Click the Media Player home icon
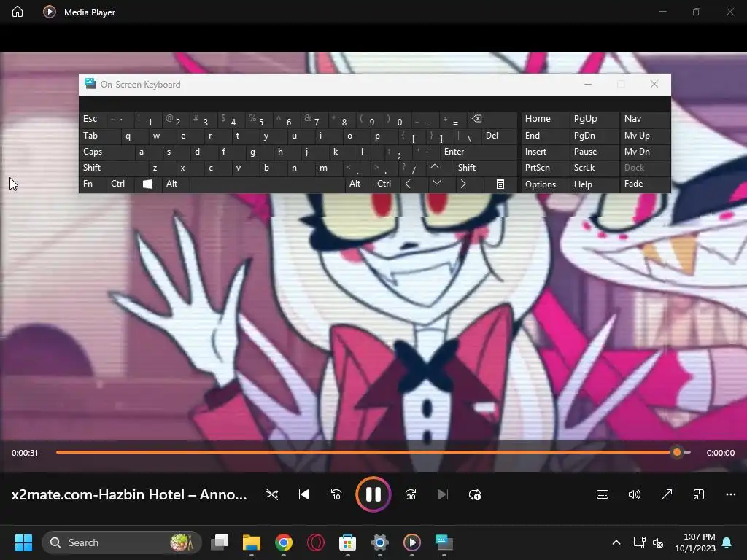 click(18, 12)
